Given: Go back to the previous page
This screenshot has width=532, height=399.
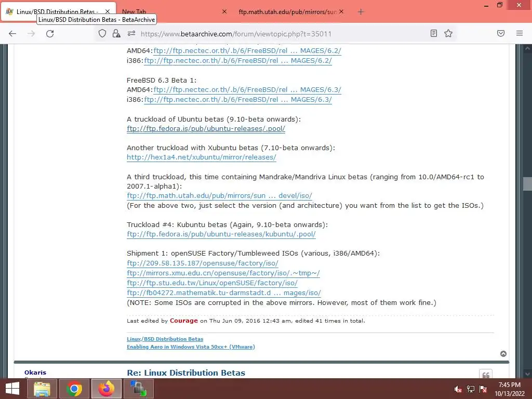Looking at the screenshot, I should point(12,34).
